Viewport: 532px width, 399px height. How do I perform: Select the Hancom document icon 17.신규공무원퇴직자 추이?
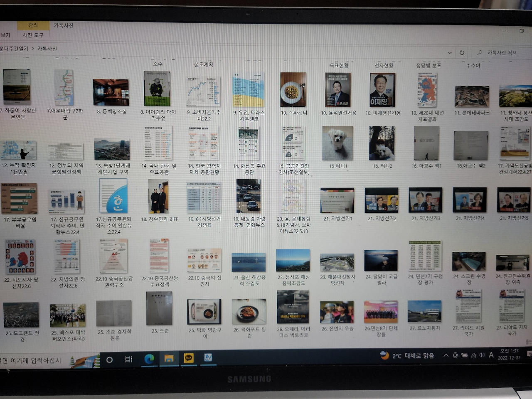(113, 196)
